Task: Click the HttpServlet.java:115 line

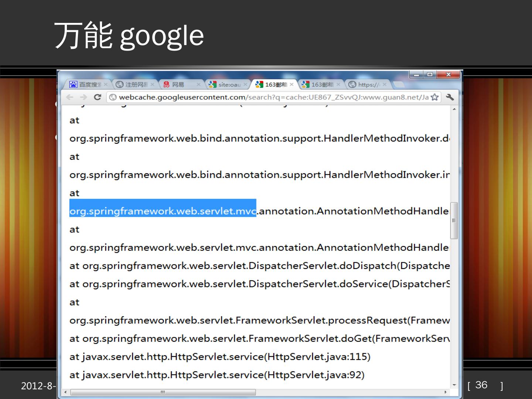Action: pos(220,357)
